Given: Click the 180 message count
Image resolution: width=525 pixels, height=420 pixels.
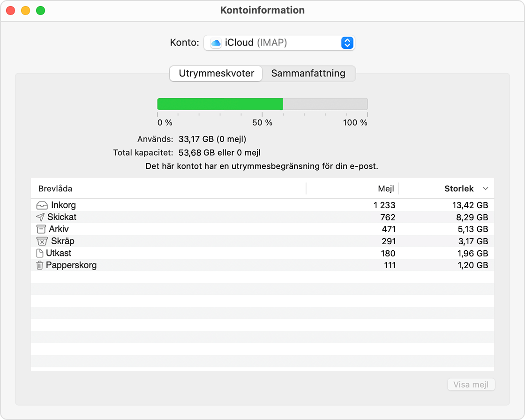Looking at the screenshot, I should pos(388,253).
